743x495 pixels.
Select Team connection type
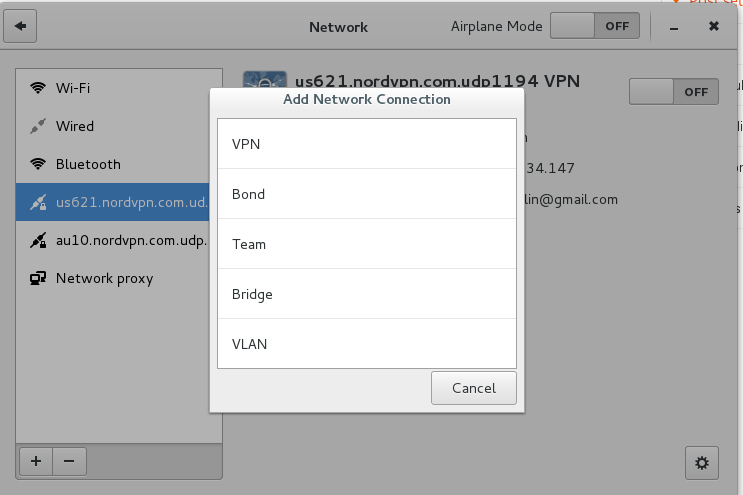pyautogui.click(x=367, y=244)
